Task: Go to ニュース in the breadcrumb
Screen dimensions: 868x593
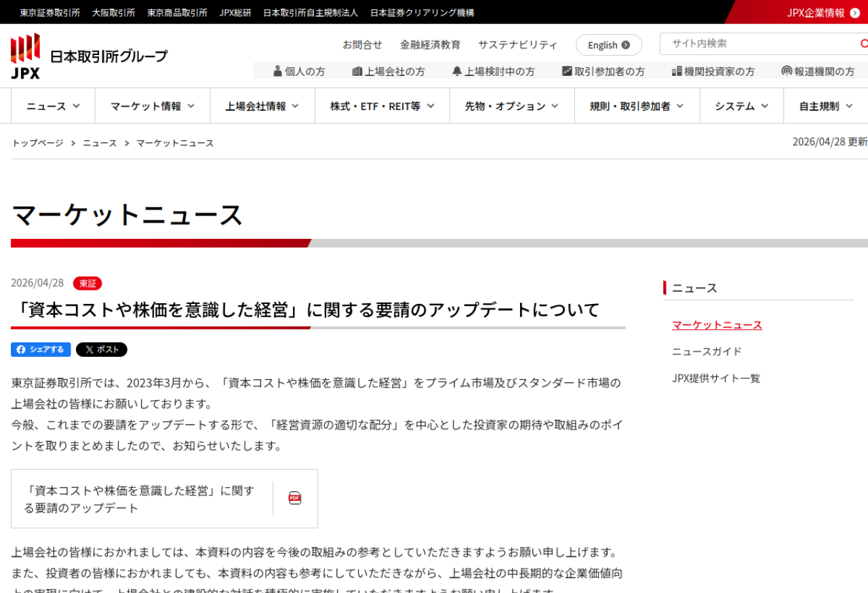Action: [100, 143]
